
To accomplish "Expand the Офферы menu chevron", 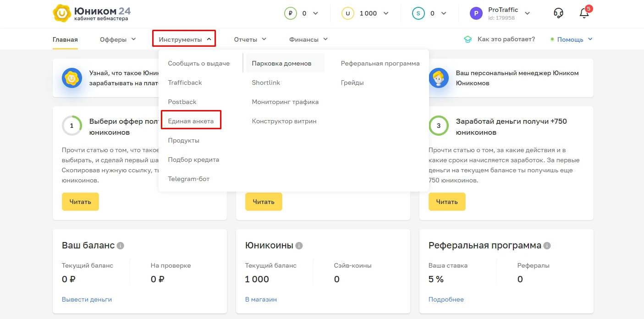I will [133, 39].
